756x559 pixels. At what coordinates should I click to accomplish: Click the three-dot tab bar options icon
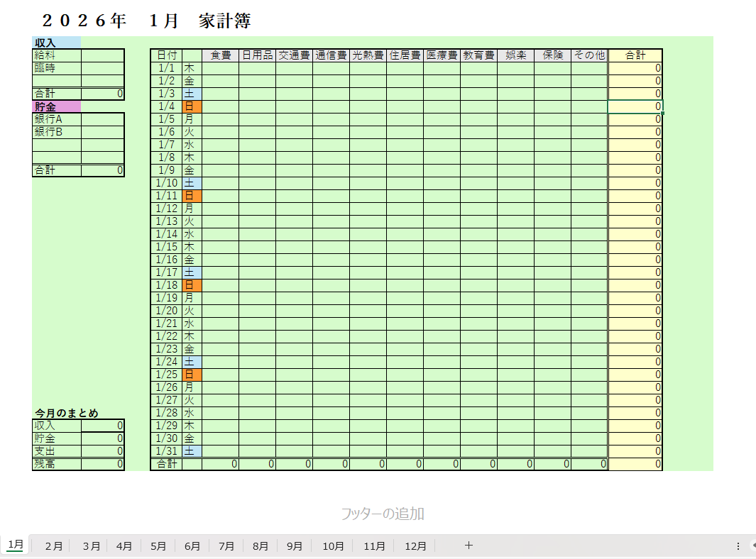(738, 546)
